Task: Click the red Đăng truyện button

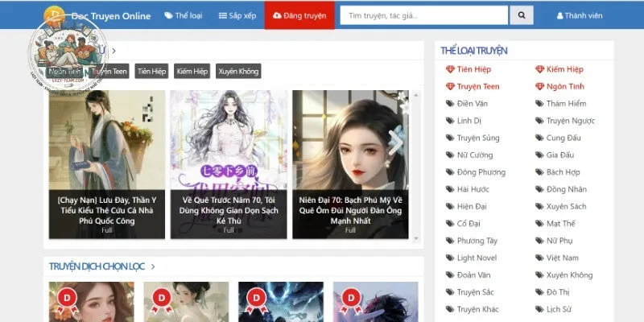Action: coord(299,15)
